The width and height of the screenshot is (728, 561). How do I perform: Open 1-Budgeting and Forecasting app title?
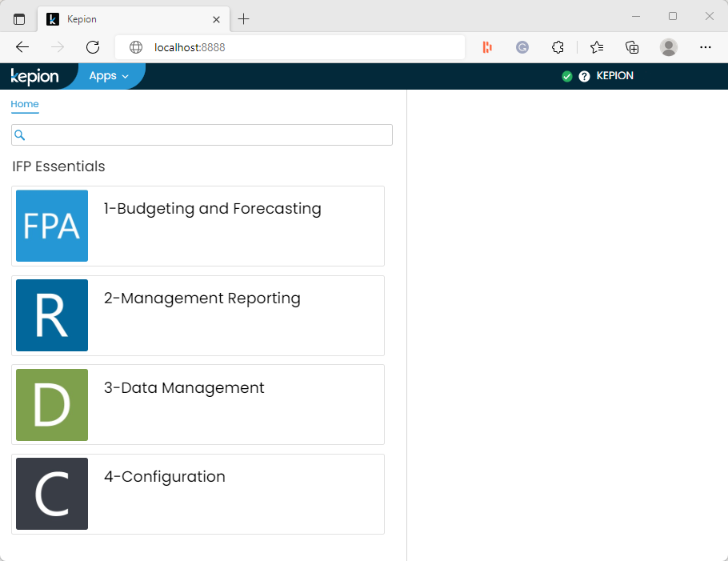pyautogui.click(x=213, y=209)
